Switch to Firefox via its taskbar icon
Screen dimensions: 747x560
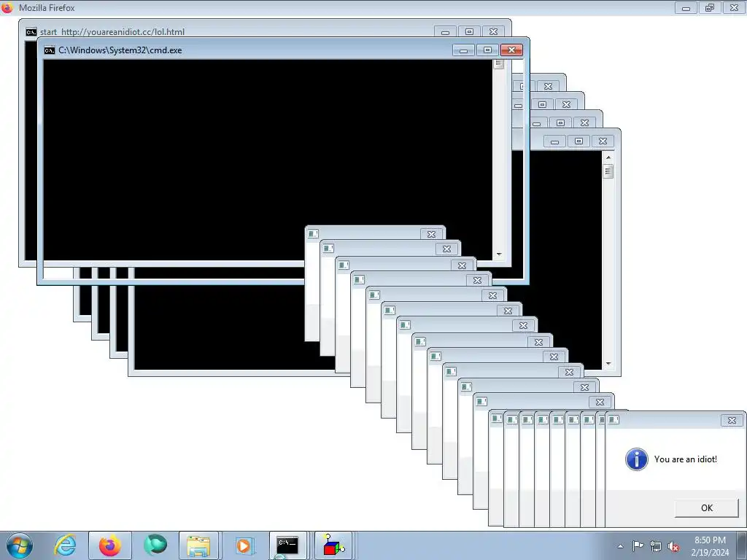click(x=110, y=545)
